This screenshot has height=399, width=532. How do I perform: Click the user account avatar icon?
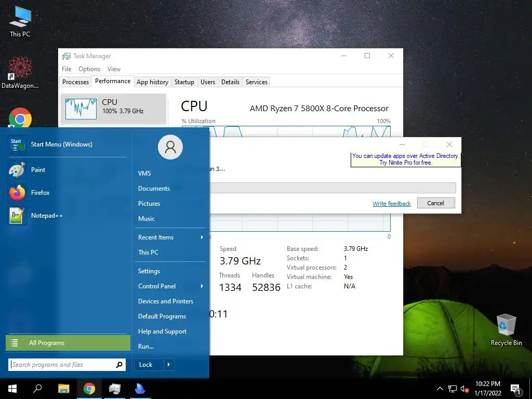[170, 147]
